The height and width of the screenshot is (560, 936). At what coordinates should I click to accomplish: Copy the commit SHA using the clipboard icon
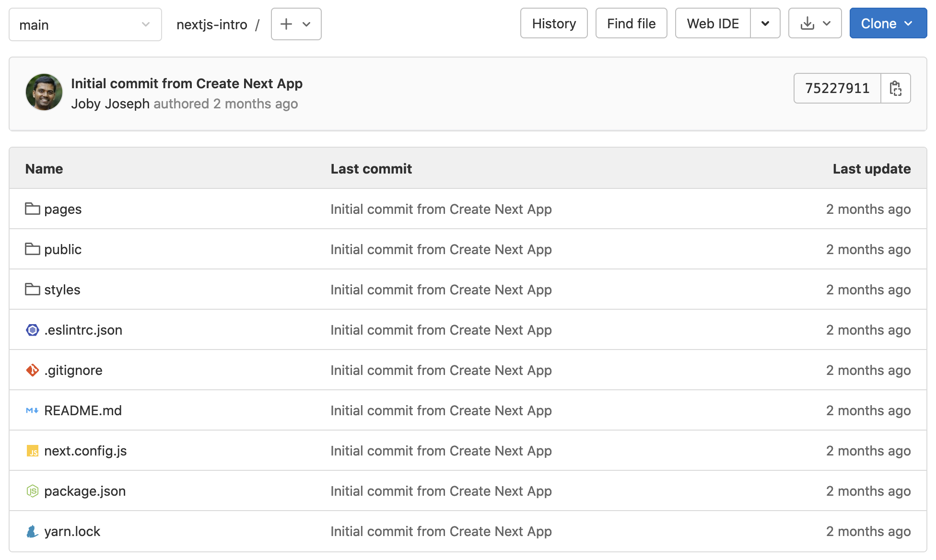pyautogui.click(x=896, y=88)
